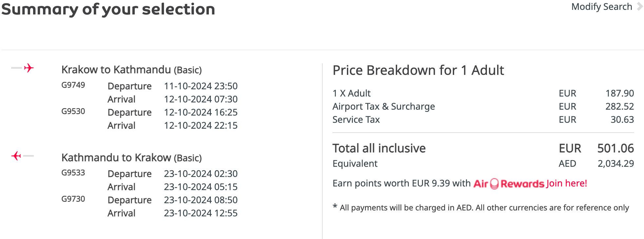Click flight number G9749
The width and height of the screenshot is (644, 239).
tap(73, 85)
